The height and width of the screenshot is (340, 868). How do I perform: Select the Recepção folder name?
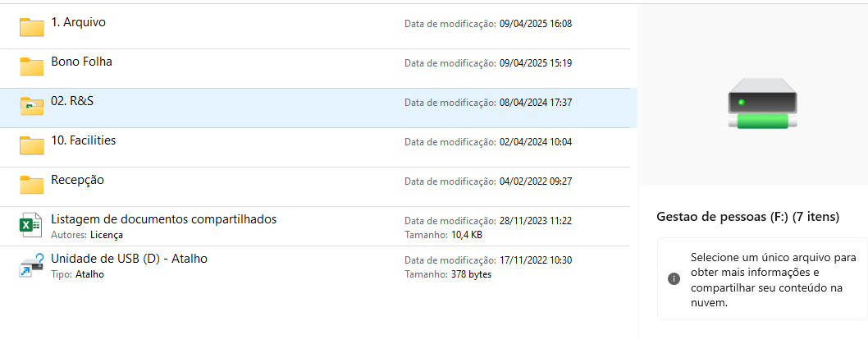point(77,180)
